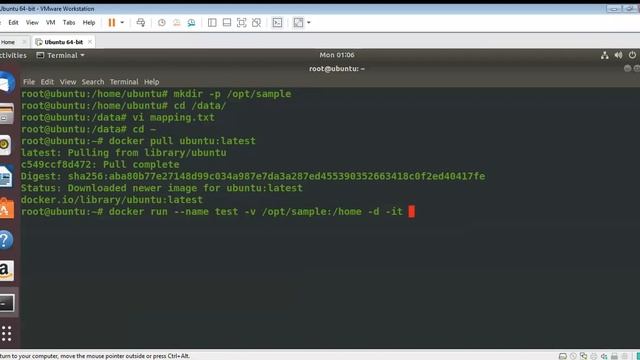Click 'Status: Downloaded newer image' line

pos(162,188)
